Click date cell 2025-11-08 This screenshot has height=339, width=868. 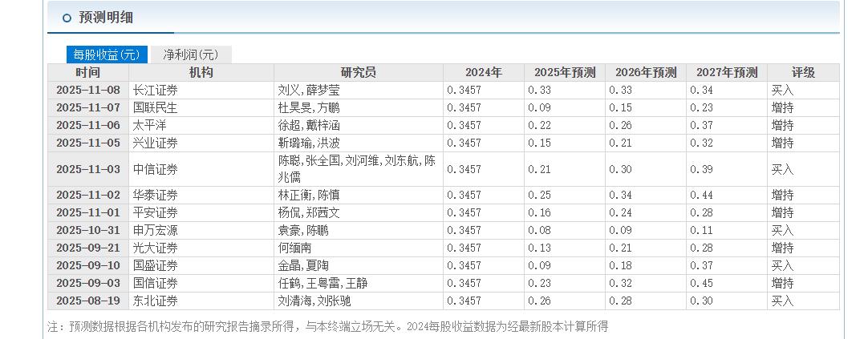[x=88, y=90]
